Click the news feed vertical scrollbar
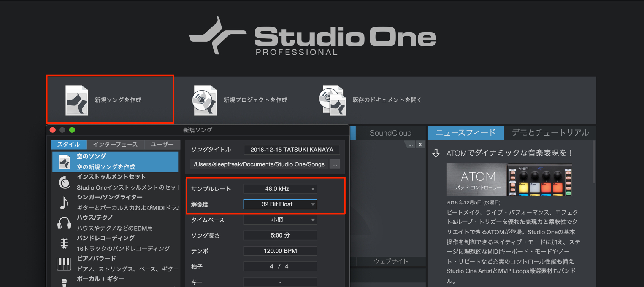Image resolution: width=644 pixels, height=287 pixels. coord(594,162)
